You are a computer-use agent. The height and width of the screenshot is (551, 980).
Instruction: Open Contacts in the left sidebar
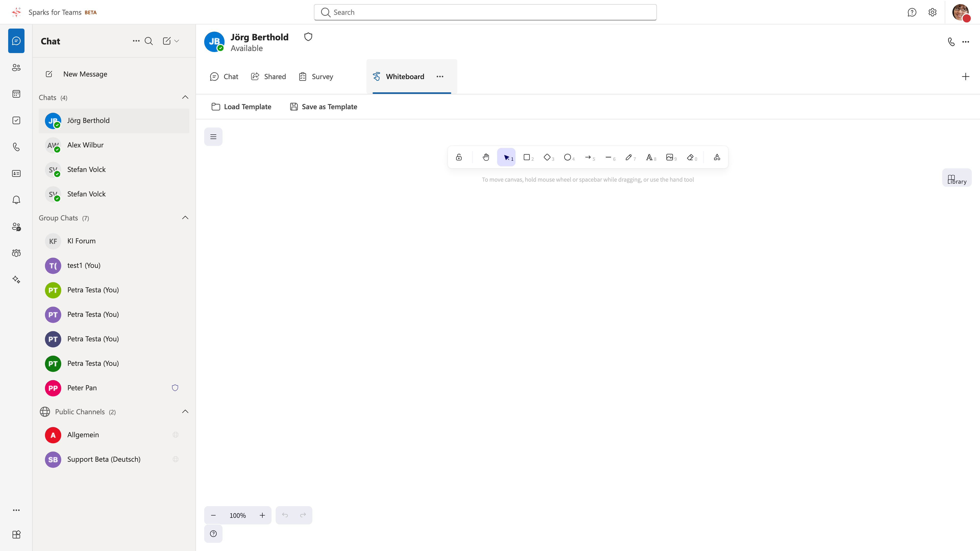pos(16,67)
